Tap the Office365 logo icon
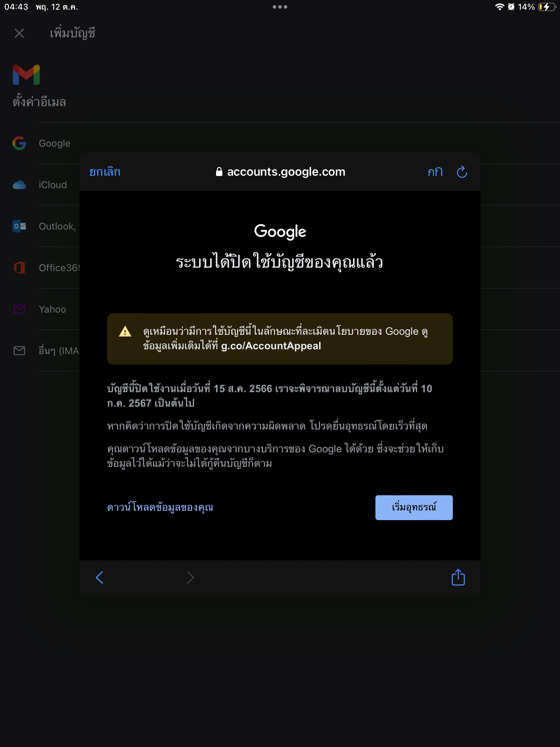 (19, 268)
